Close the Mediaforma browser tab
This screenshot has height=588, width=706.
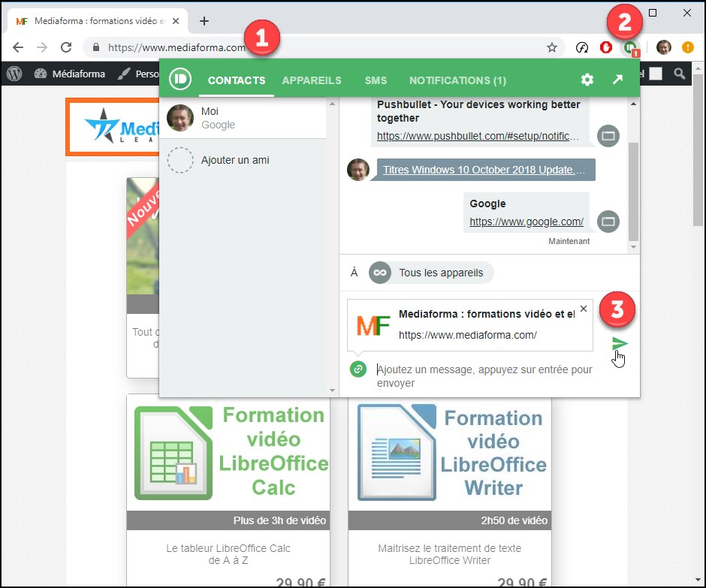pos(176,21)
